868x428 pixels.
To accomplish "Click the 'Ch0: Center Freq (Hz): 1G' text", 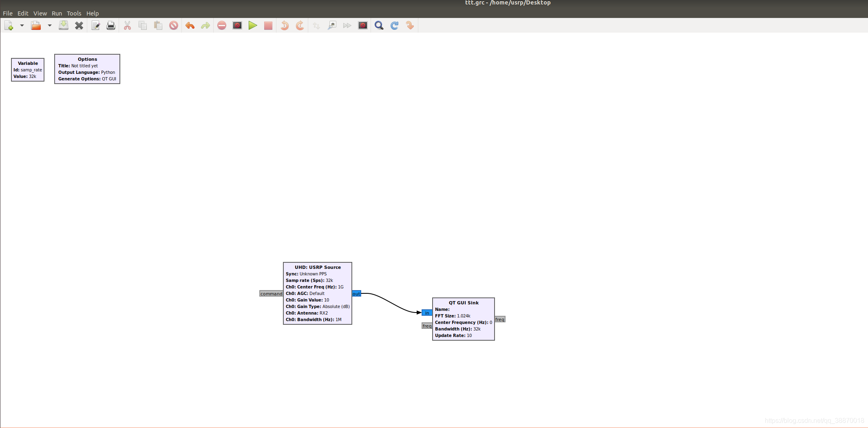I will [315, 287].
